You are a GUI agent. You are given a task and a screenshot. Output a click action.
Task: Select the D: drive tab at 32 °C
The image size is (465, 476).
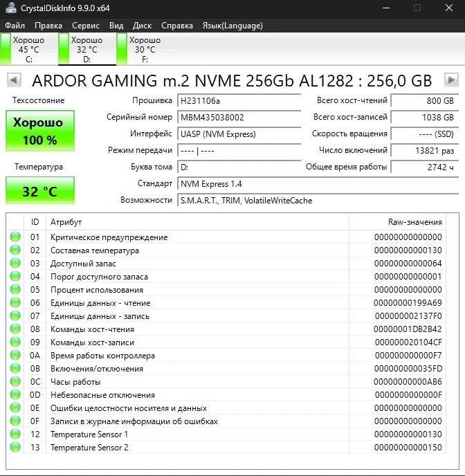[86, 49]
